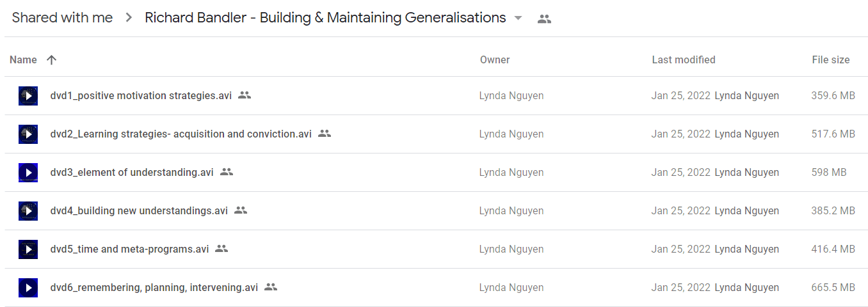Click video thumbnail icon for dvd3_element of understanding
This screenshot has height=307, width=868.
pyautogui.click(x=28, y=173)
